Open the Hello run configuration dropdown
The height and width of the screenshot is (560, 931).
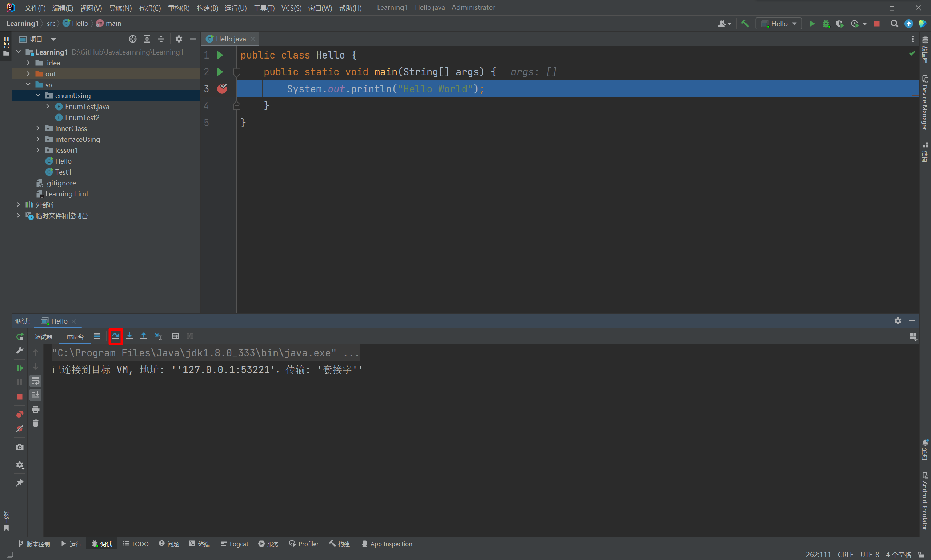pos(779,24)
